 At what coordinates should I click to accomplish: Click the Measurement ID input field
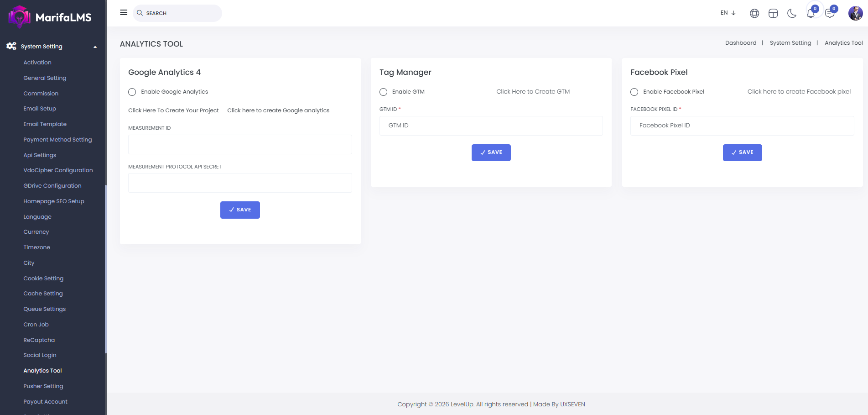coord(240,144)
